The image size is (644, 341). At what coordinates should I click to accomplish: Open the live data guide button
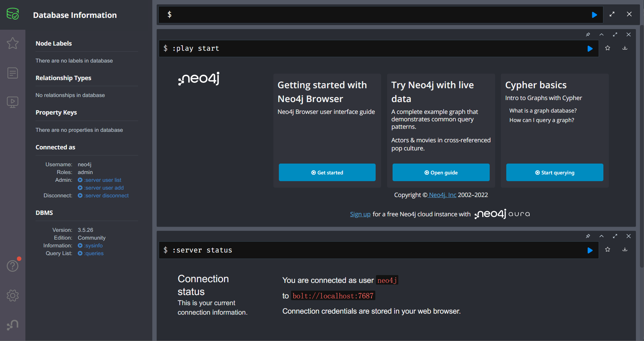point(441,172)
